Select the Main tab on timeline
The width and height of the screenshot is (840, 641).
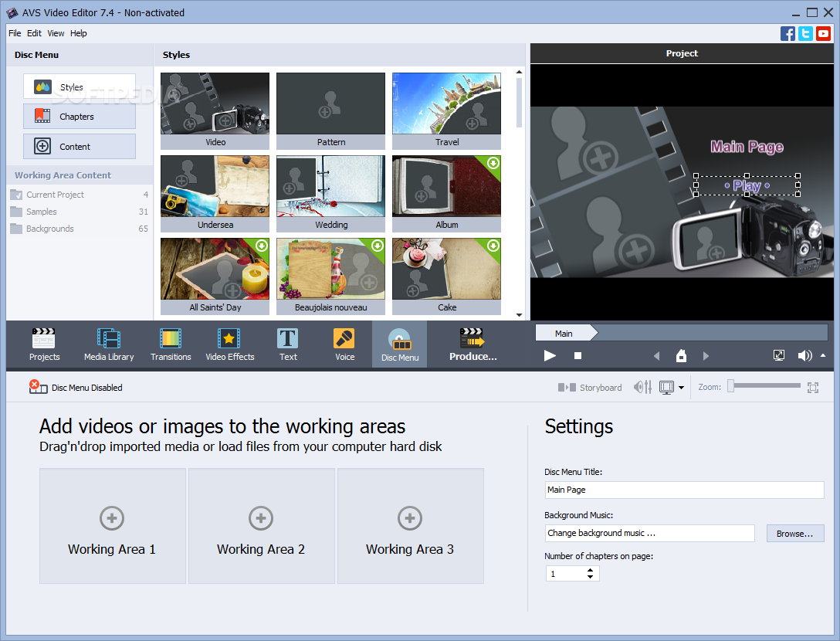point(565,333)
